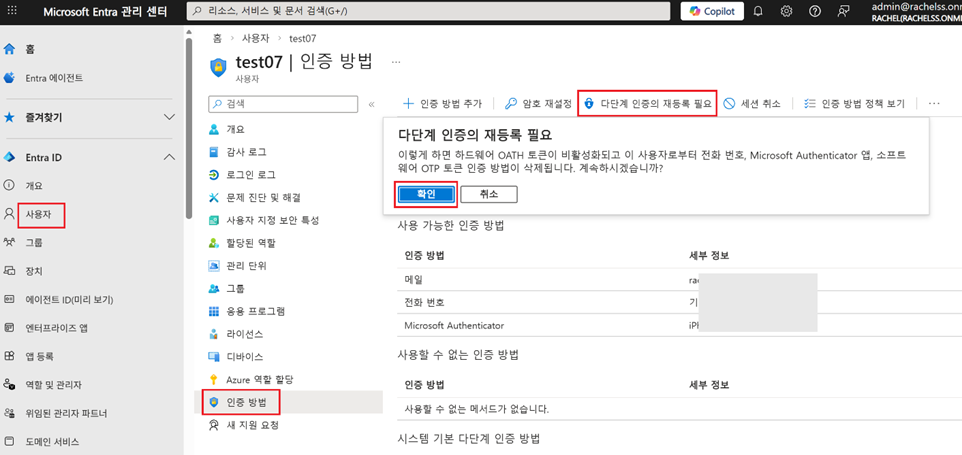The width and height of the screenshot is (962, 455).
Task: Open the help question mark icon
Action: tap(815, 11)
